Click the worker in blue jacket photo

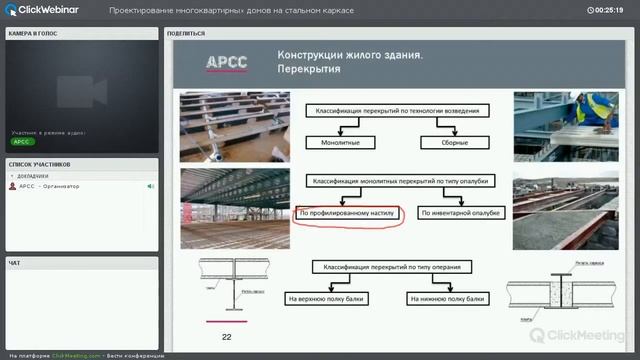566,127
